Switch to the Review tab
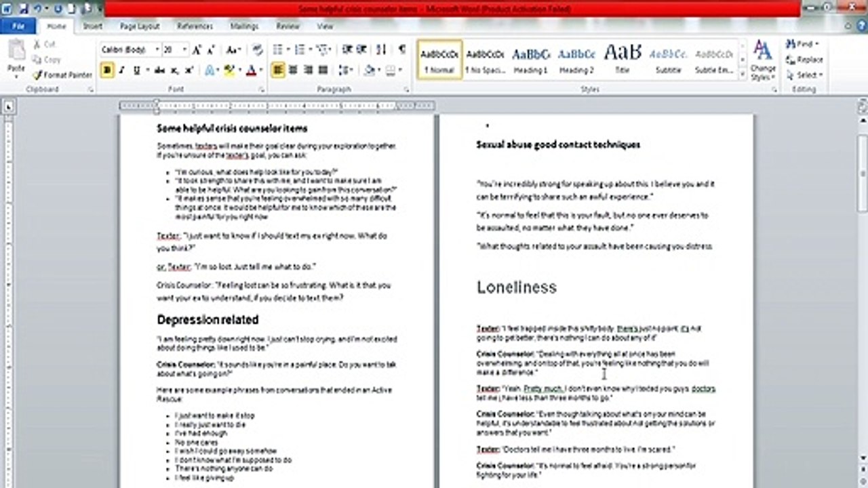 point(288,26)
